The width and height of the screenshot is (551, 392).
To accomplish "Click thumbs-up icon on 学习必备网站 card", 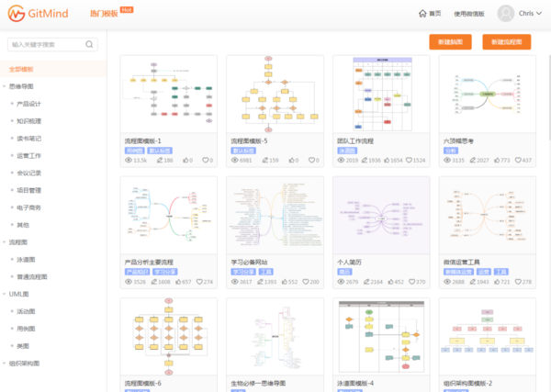I will coord(285,282).
